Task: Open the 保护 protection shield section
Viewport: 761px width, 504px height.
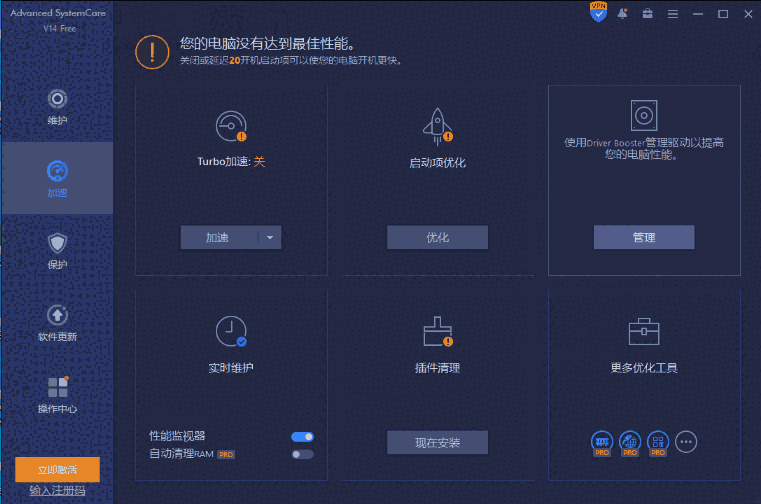Action: coord(57,251)
